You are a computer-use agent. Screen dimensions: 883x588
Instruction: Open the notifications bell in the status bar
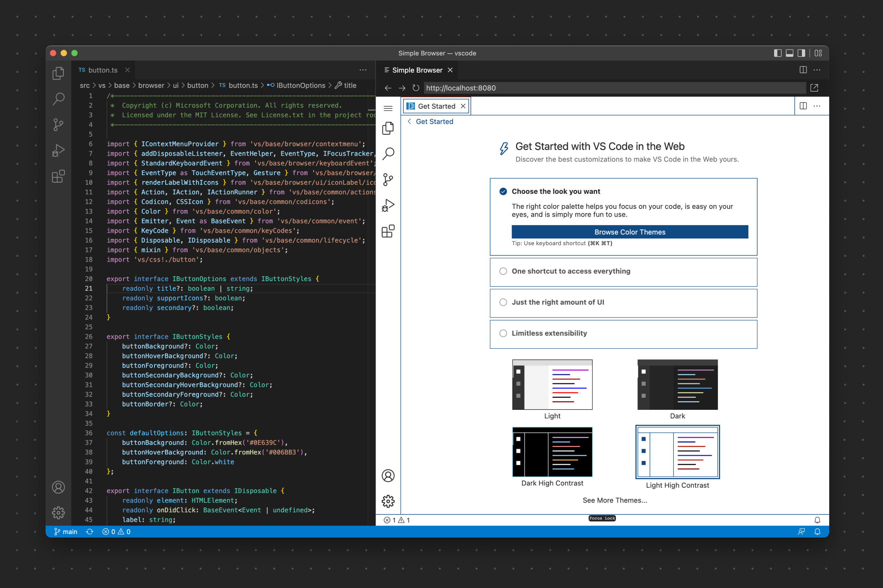[x=817, y=531]
